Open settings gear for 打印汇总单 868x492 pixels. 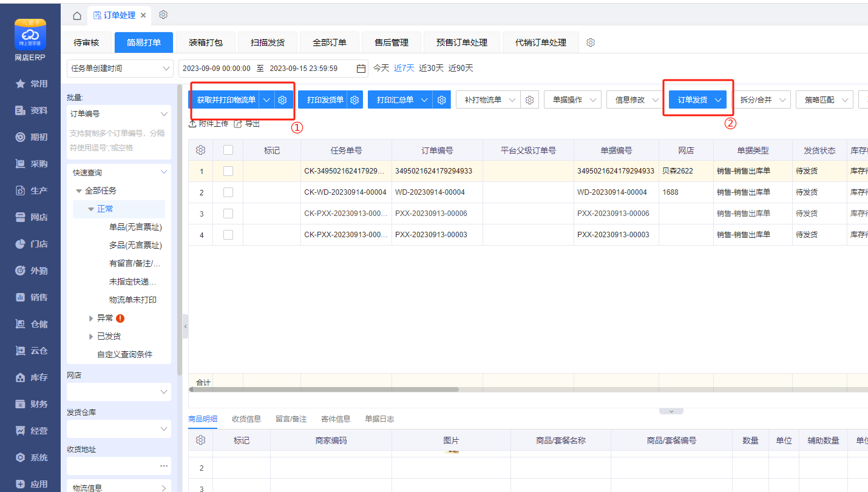tap(442, 100)
